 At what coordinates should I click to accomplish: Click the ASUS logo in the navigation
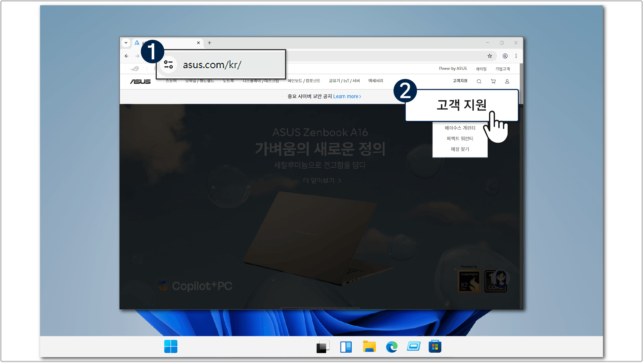[140, 81]
